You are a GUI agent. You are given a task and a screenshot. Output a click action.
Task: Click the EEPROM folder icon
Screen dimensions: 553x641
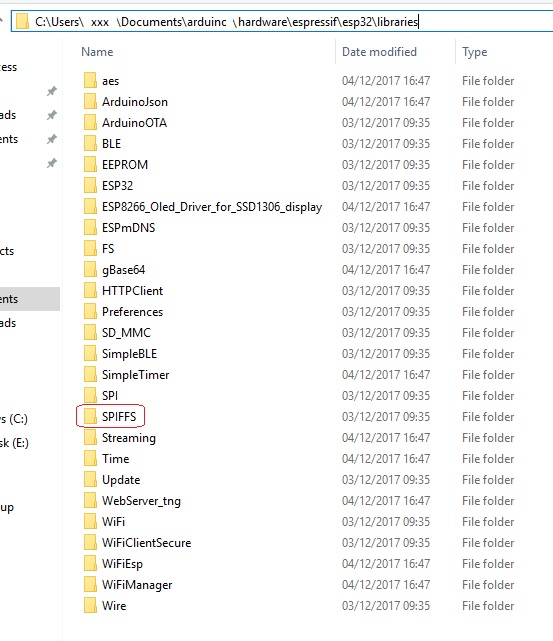pos(90,164)
